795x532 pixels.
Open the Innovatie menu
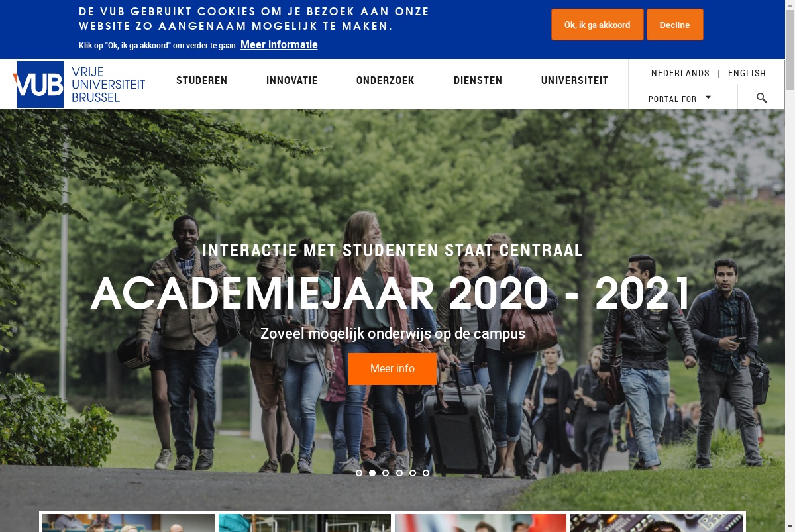[x=292, y=80]
